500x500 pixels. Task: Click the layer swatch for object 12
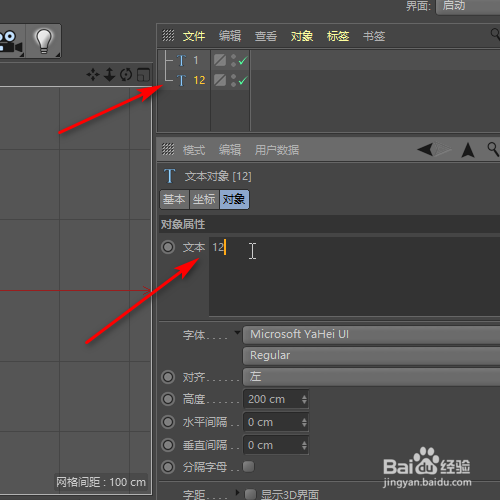pos(220,80)
